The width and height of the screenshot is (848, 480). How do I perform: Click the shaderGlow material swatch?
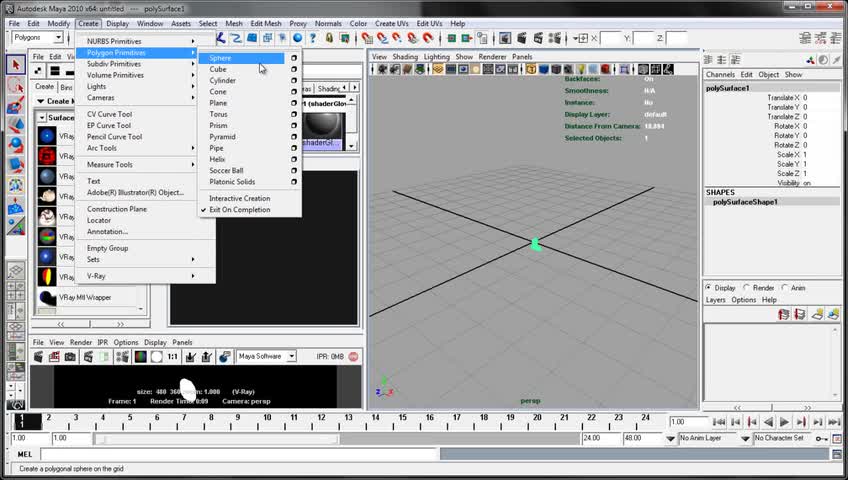[x=323, y=125]
